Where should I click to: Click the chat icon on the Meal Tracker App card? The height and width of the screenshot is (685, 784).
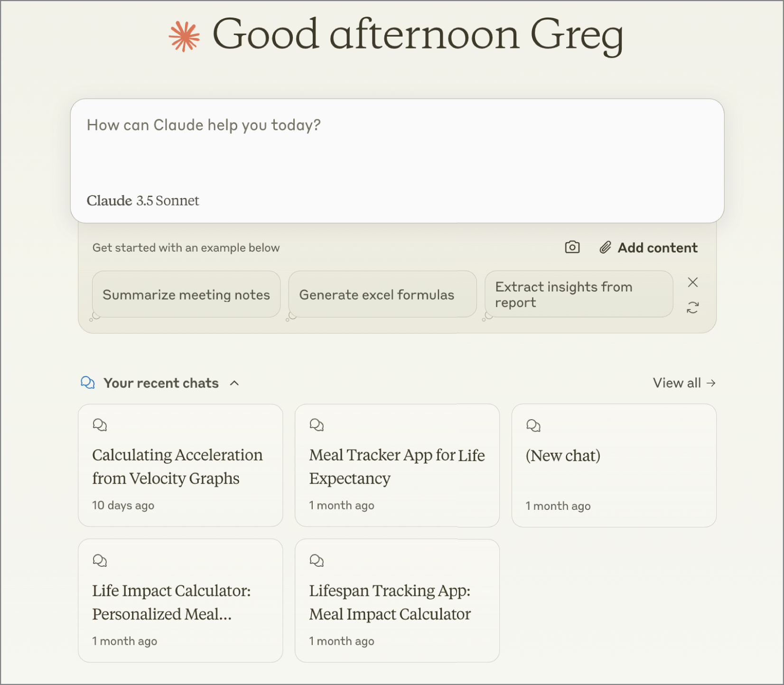click(x=317, y=425)
